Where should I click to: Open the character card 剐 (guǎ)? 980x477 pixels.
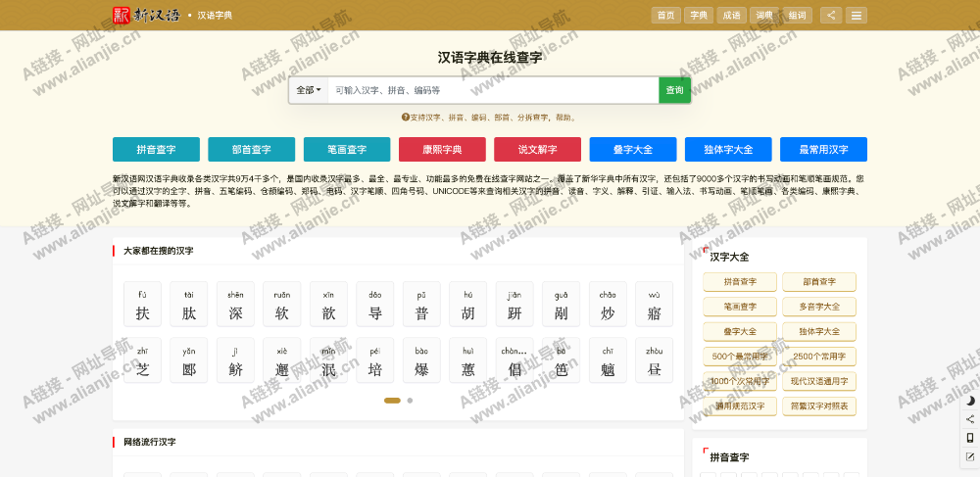(562, 304)
